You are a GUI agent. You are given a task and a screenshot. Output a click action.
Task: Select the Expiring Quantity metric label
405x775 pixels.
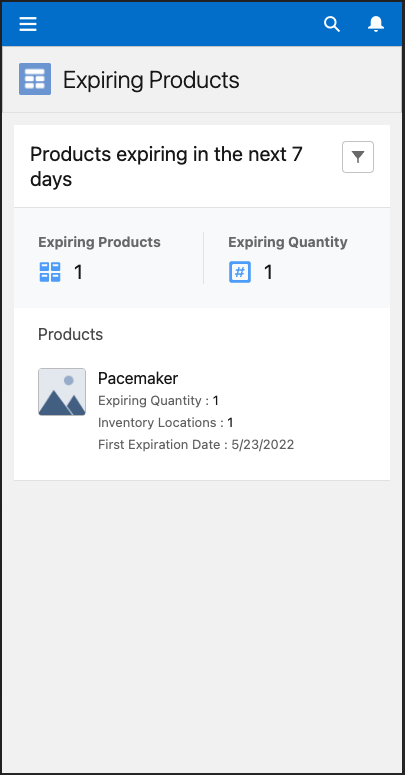pyautogui.click(x=288, y=242)
